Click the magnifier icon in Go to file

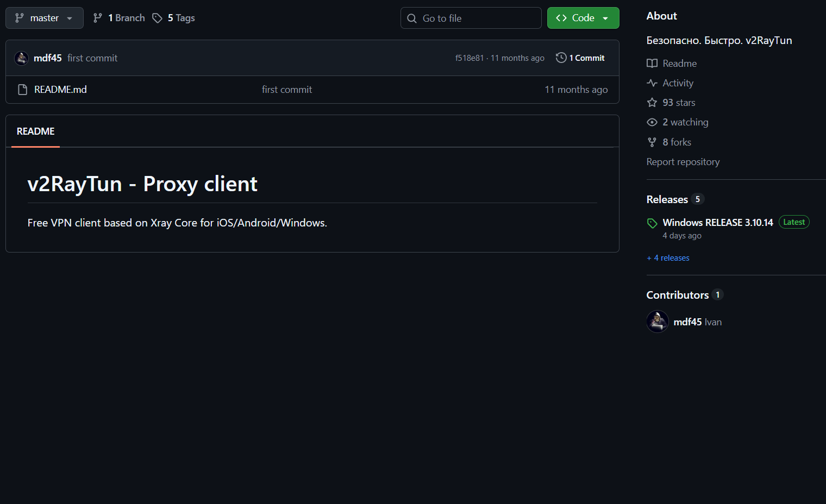pos(412,18)
